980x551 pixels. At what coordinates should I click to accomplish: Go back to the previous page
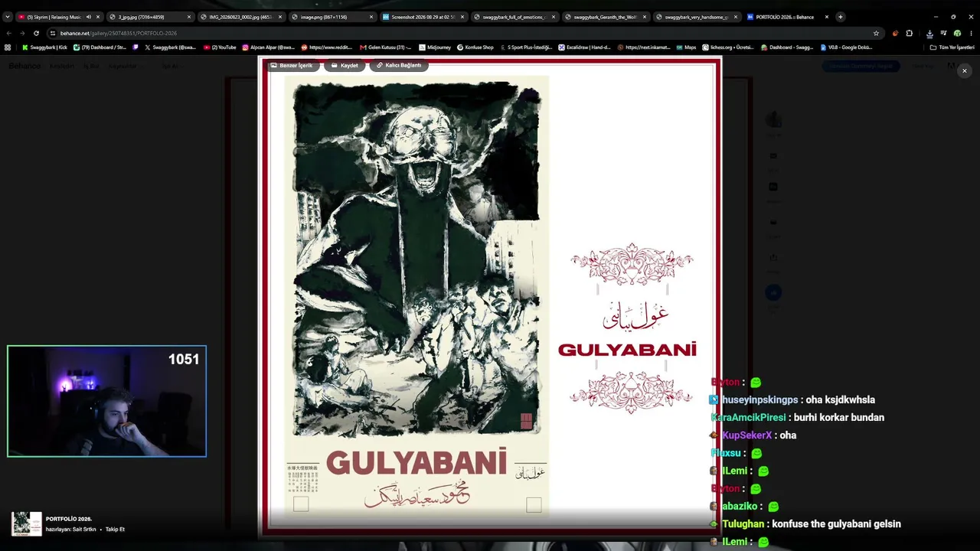(8, 34)
